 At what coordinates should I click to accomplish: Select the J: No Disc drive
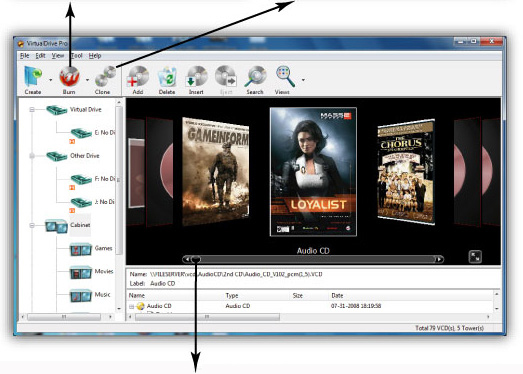105,202
